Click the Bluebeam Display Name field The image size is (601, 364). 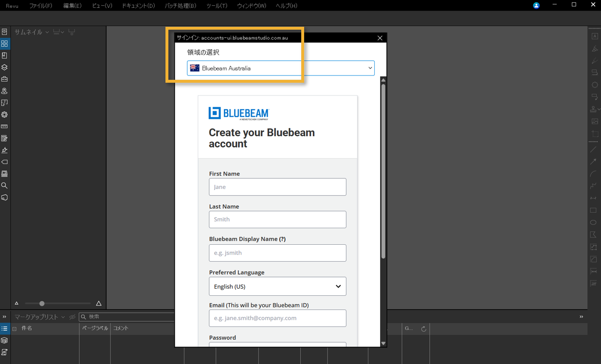277,253
